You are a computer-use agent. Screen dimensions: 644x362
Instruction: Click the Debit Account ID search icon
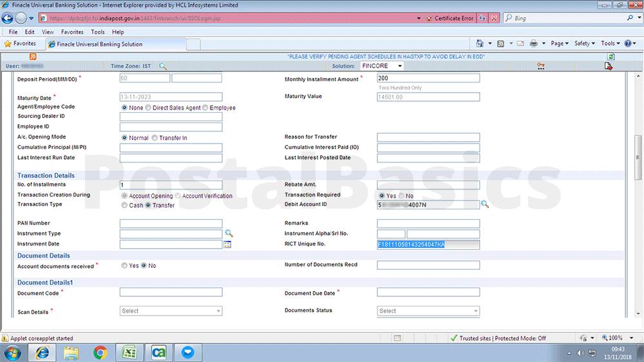[485, 205]
